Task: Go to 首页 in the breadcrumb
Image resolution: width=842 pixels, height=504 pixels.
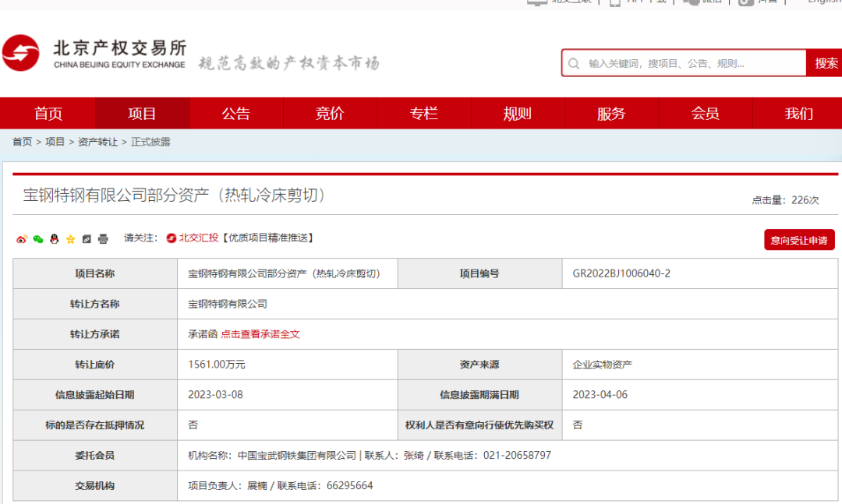Action: 22,142
